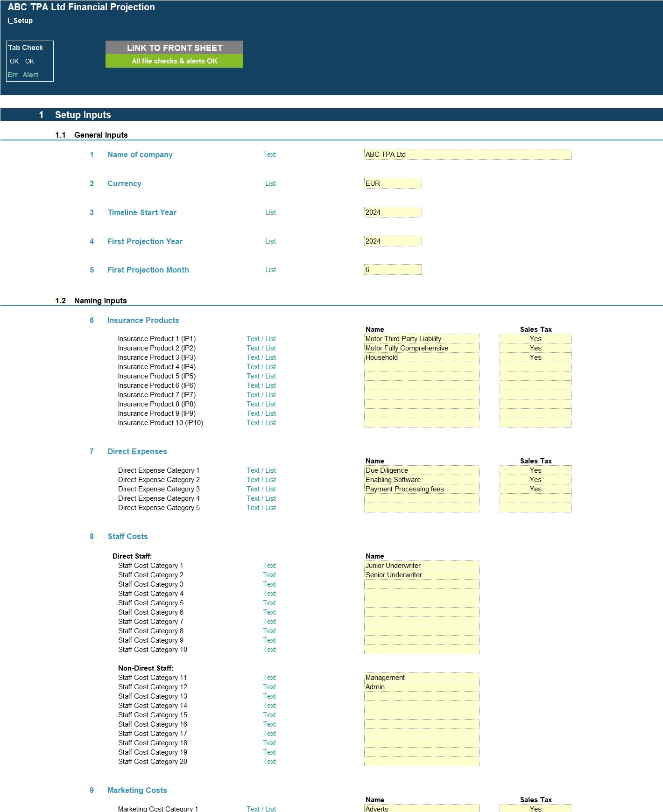Click the ABC TPA Ltd Financial Projection title
The height and width of the screenshot is (812, 663).
click(x=81, y=7)
